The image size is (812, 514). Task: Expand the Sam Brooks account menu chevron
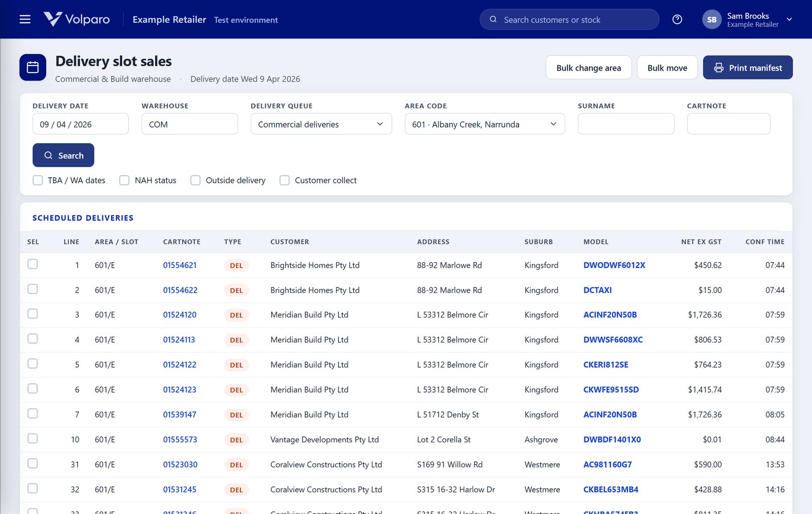(789, 19)
